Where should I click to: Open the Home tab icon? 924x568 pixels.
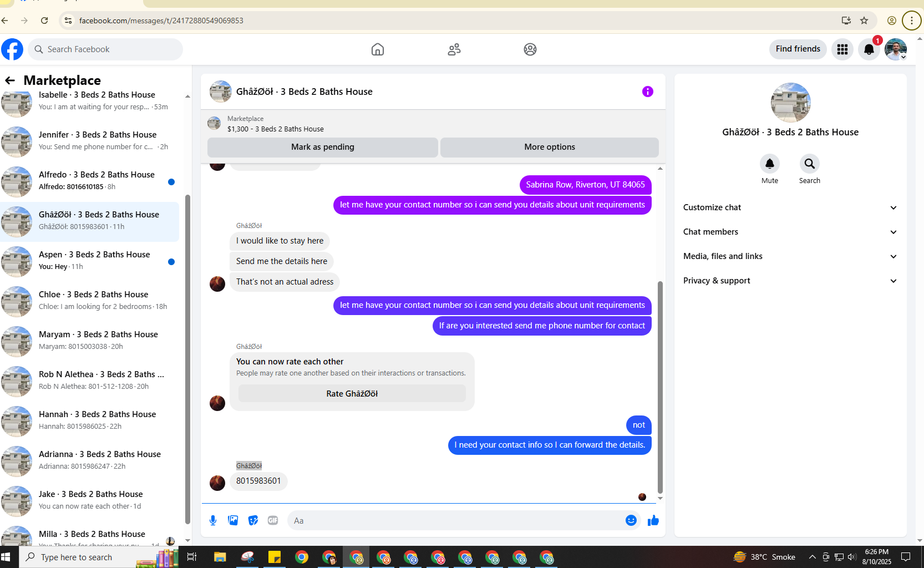378,49
